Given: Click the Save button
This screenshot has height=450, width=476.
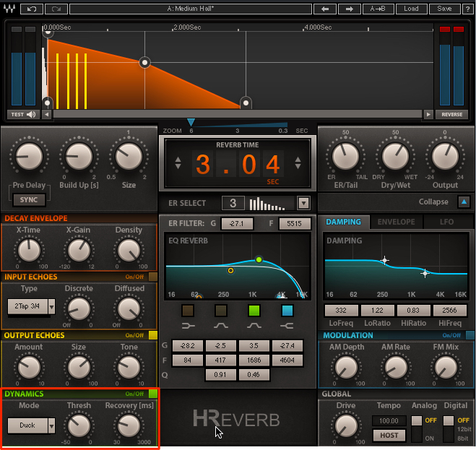Looking at the screenshot, I should 444,9.
